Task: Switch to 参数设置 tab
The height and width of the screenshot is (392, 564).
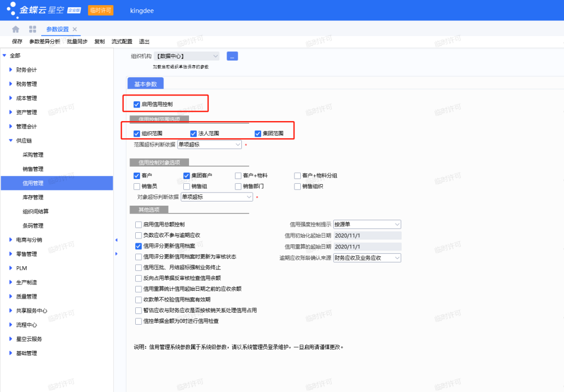Action: pos(57,29)
